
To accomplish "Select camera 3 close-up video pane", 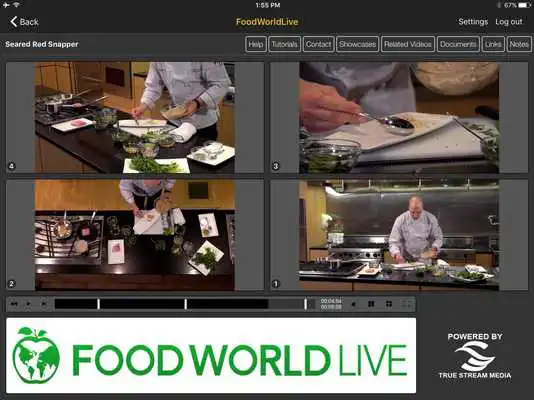I will (399, 117).
